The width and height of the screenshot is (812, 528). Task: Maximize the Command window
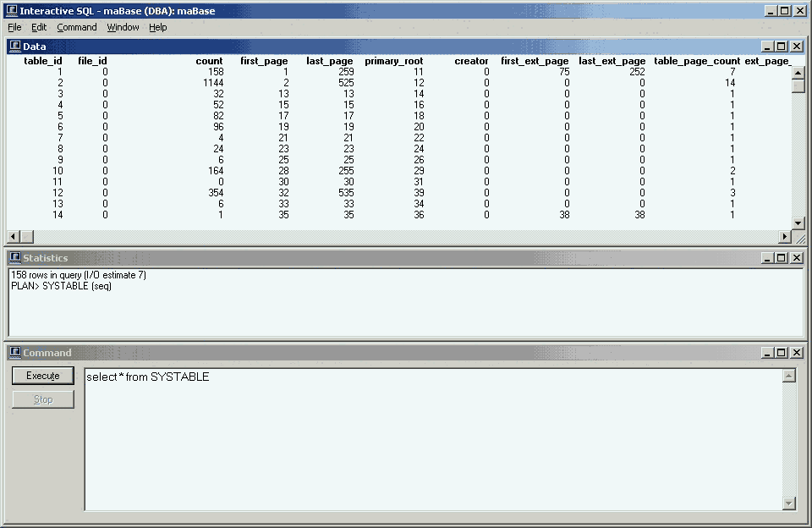pyautogui.click(x=782, y=353)
